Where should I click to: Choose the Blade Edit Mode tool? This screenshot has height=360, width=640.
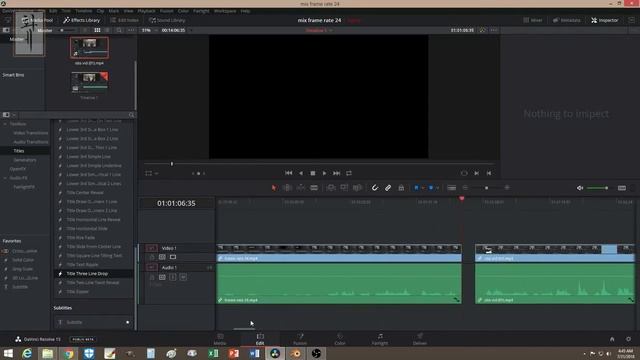pyautogui.click(x=314, y=188)
